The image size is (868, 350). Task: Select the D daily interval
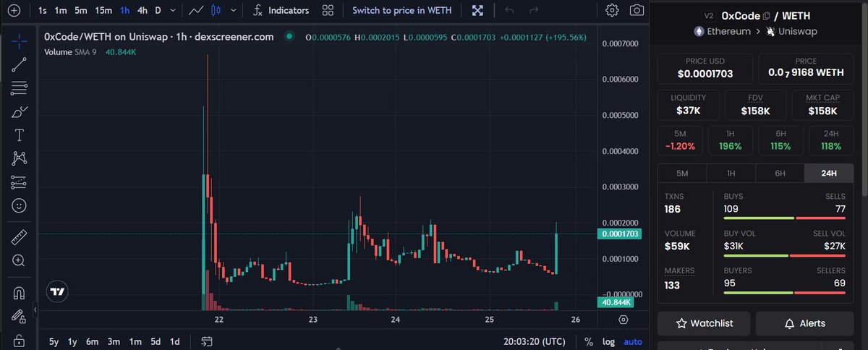tap(158, 10)
